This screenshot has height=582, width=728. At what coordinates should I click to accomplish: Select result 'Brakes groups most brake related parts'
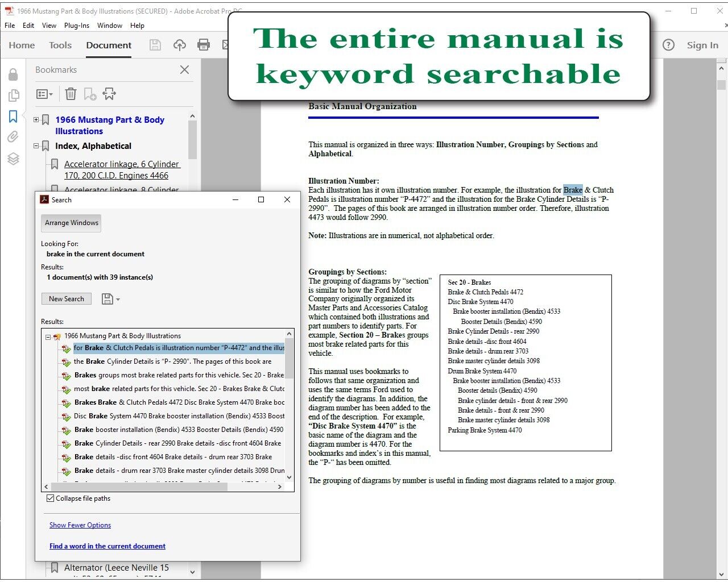[179, 375]
